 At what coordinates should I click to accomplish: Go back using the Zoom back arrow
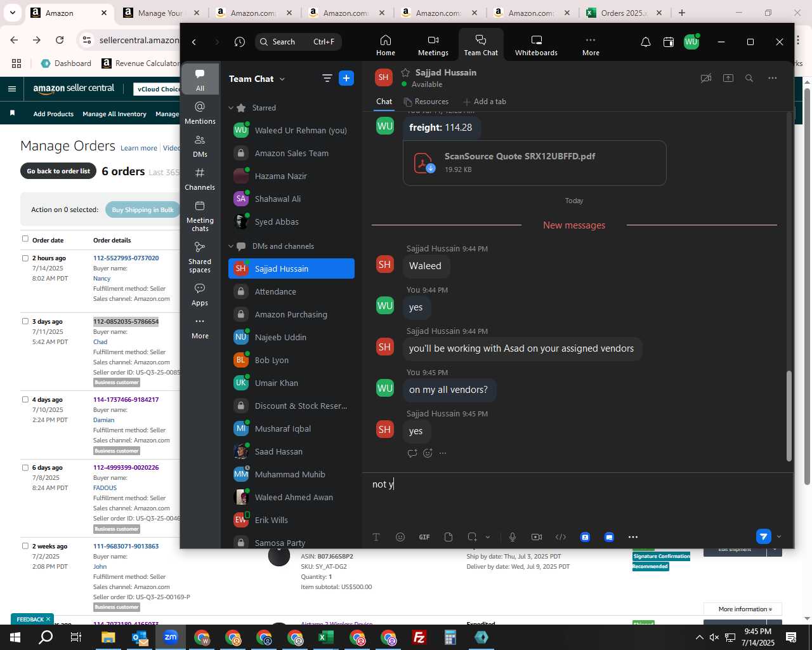pos(194,42)
